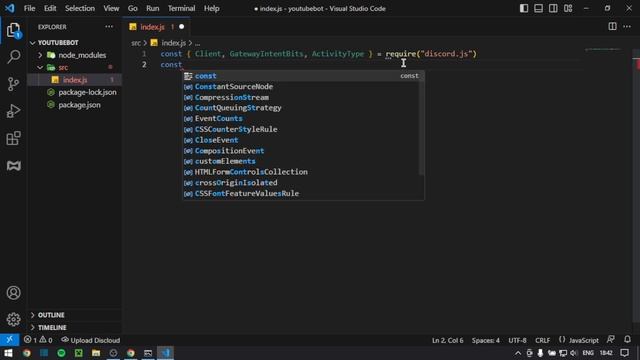
Task: Open the File menu
Action: [29, 8]
